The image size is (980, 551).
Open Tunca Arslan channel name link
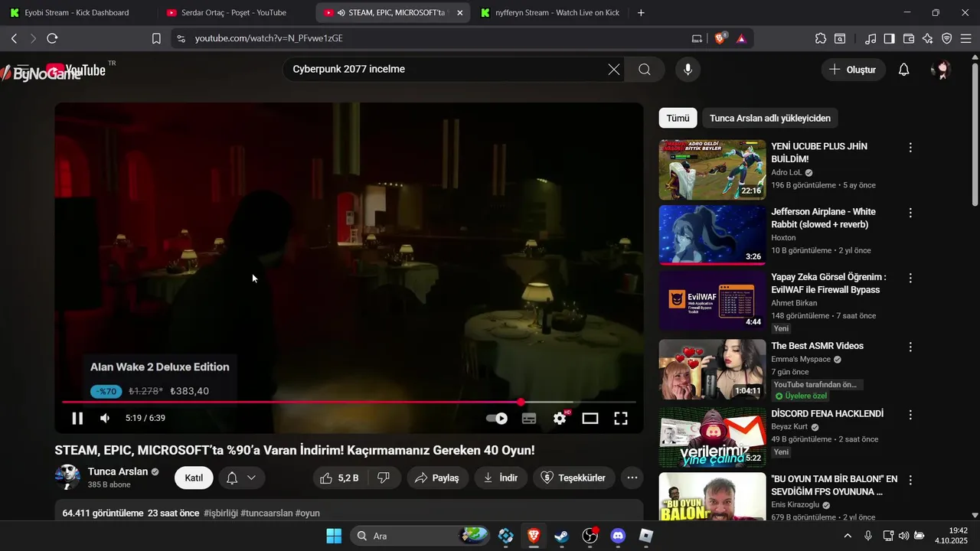tap(117, 471)
